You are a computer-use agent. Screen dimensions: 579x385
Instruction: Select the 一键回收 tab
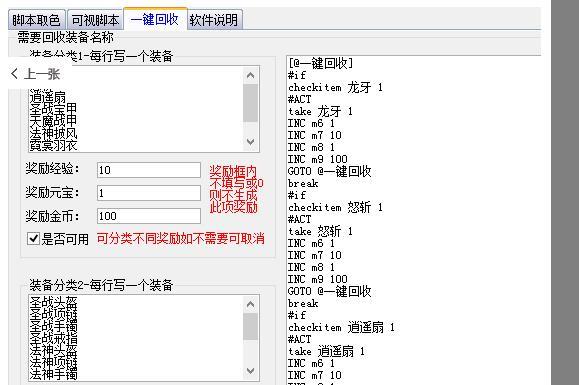(155, 19)
